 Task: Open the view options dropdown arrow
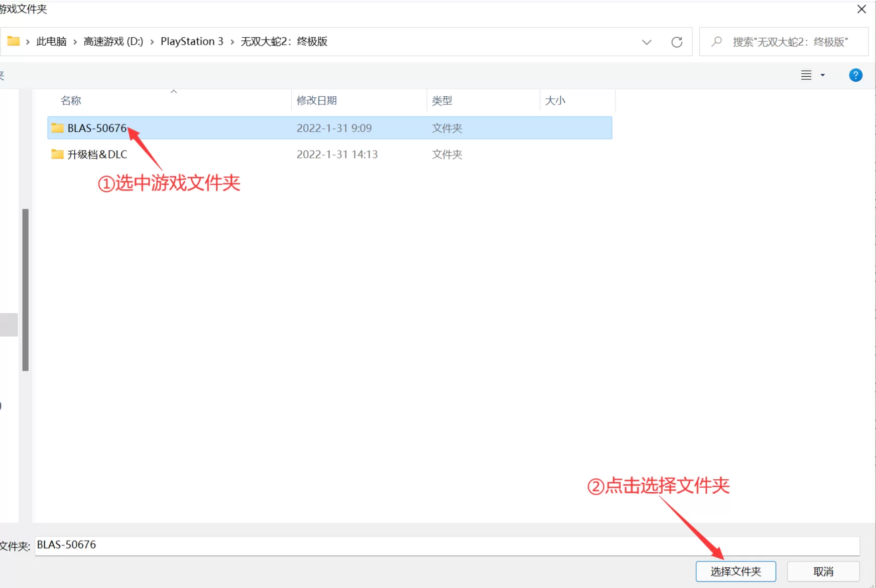[x=822, y=75]
